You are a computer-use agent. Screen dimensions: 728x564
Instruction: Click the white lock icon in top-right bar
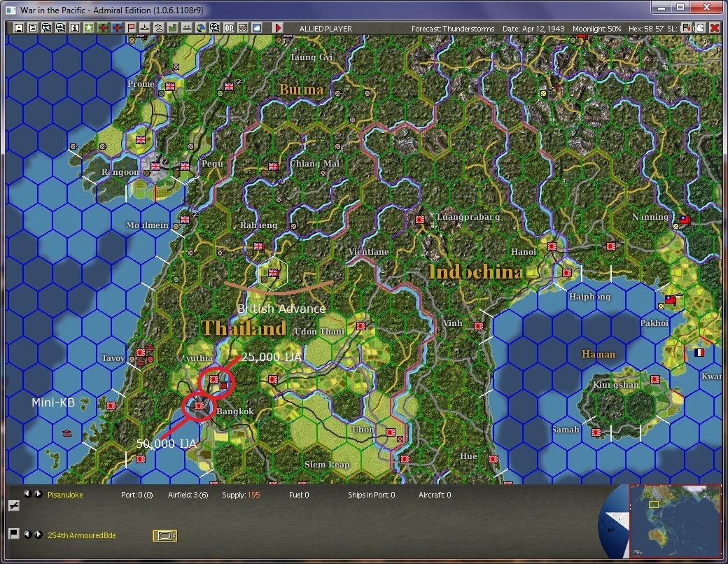tap(700, 28)
